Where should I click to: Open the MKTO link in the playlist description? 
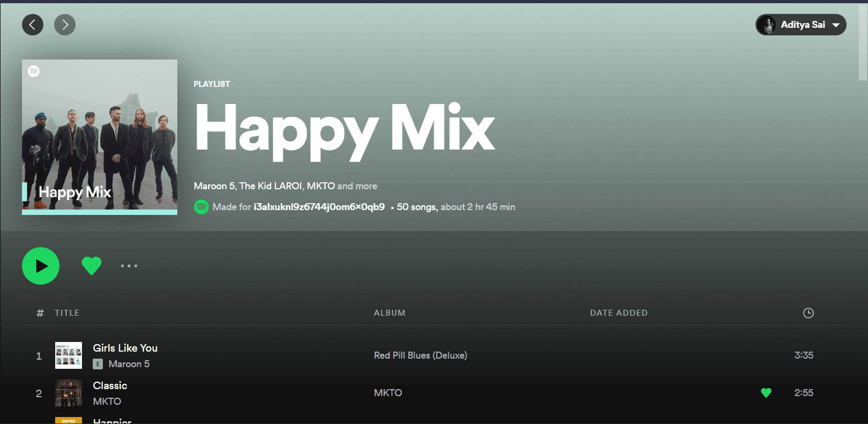321,186
